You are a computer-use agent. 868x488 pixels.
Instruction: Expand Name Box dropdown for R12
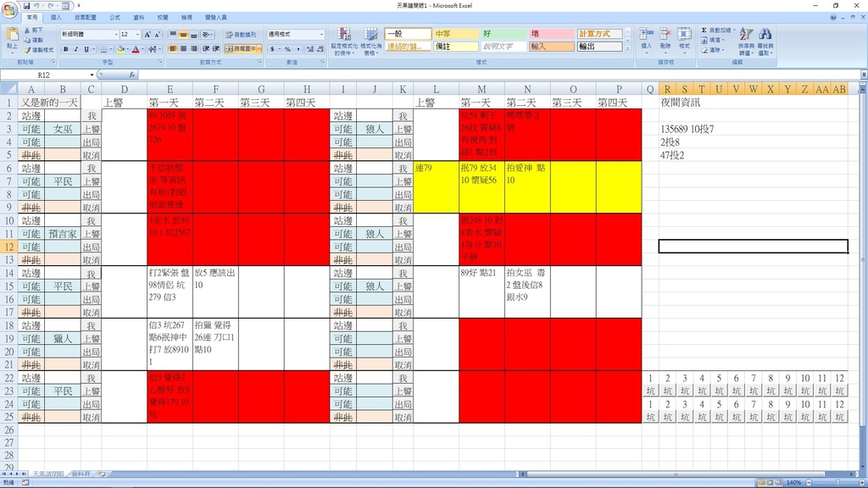tap(92, 75)
